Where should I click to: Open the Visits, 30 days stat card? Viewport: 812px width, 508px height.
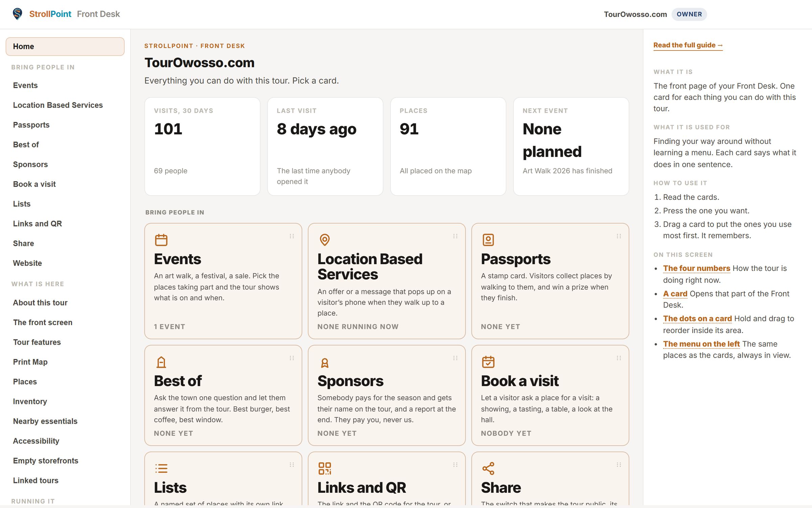(x=202, y=146)
